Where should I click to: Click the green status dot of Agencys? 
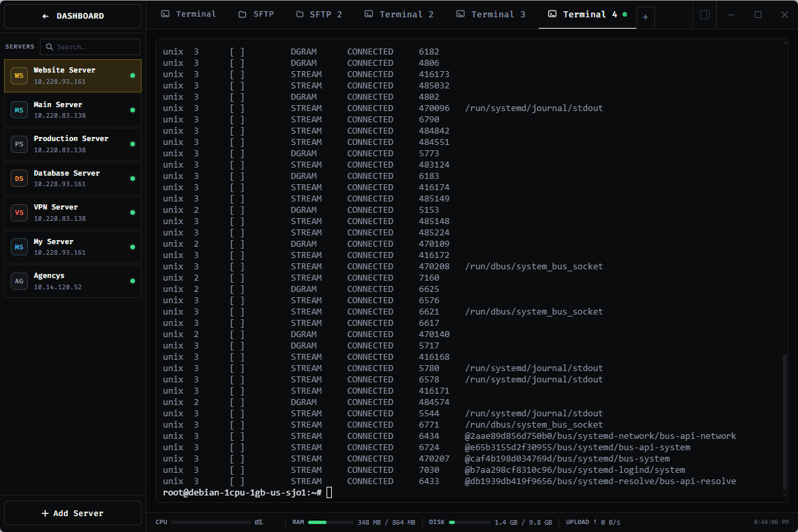[132, 281]
